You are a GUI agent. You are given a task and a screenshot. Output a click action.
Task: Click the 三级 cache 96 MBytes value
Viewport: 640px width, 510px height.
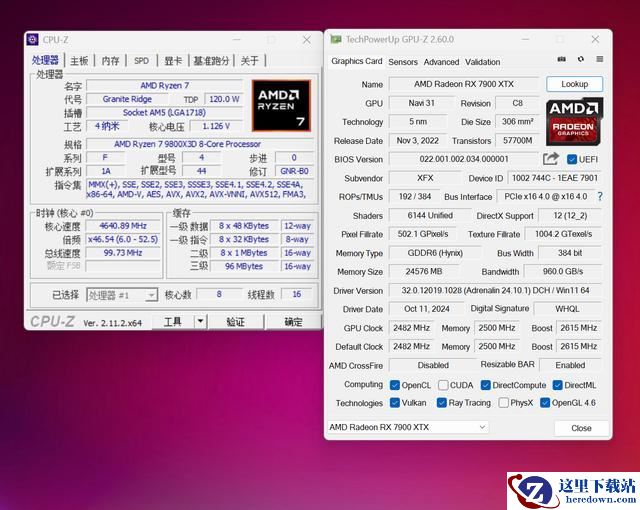click(x=244, y=266)
